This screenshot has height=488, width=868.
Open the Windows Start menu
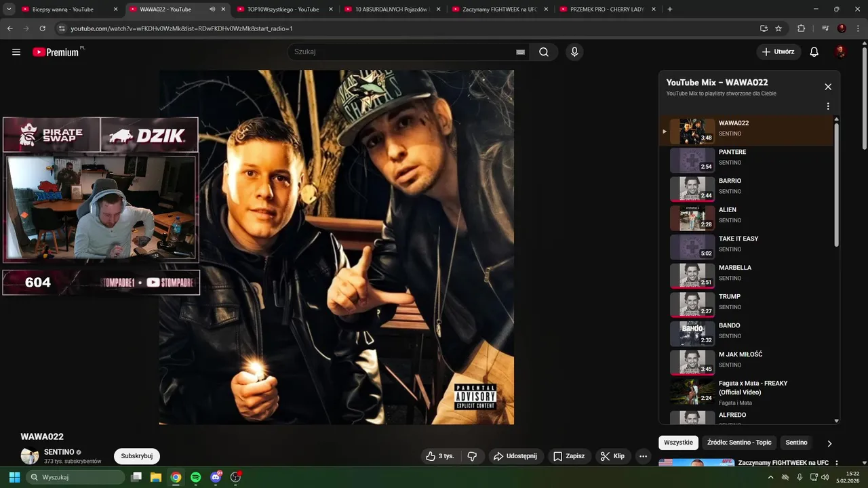(14, 477)
